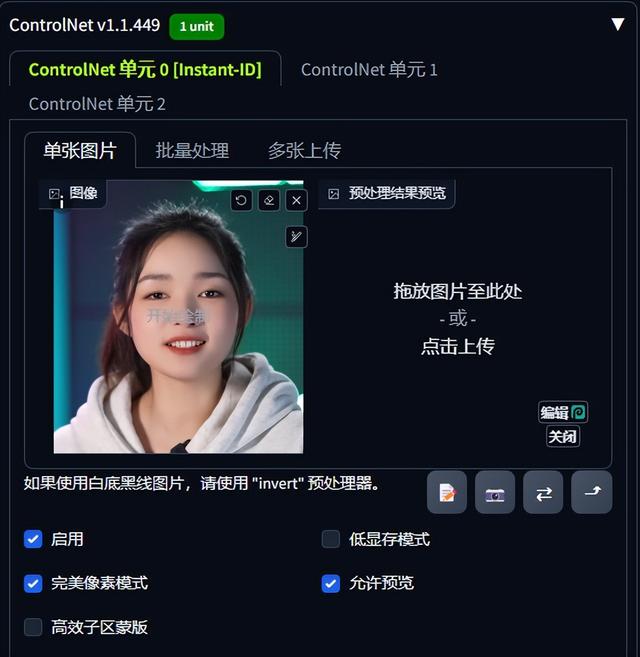Toggle the 完美像素模式 checkbox
The width and height of the screenshot is (640, 657).
(33, 583)
